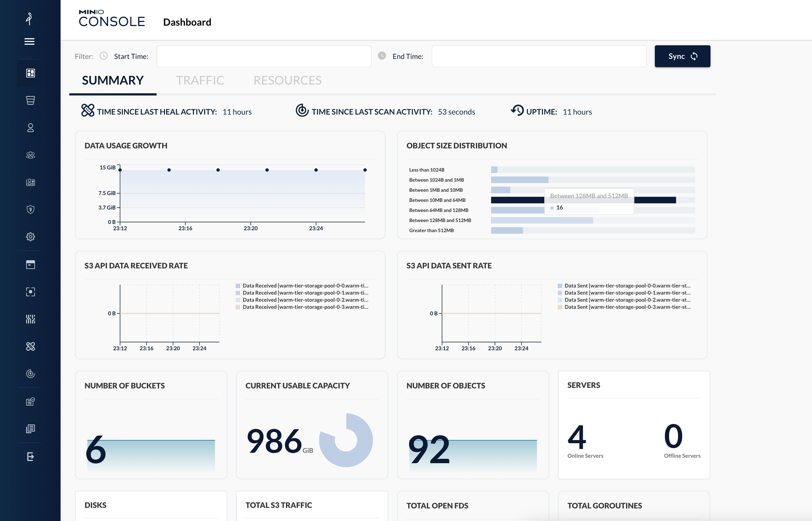This screenshot has height=521, width=812.
Task: Click the Start Time clock icon
Action: coord(103,56)
